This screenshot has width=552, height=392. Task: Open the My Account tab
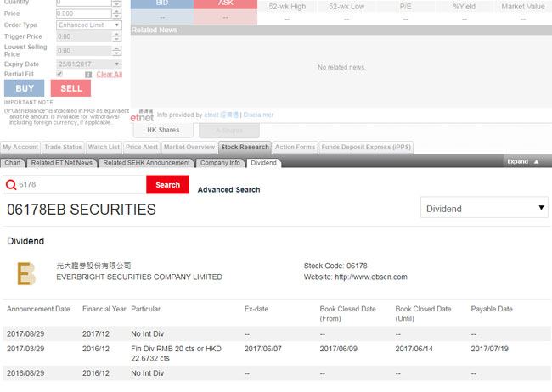click(x=20, y=147)
